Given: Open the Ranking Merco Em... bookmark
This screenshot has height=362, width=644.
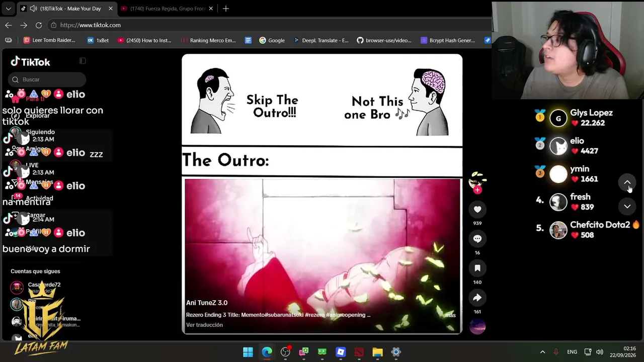Looking at the screenshot, I should (x=208, y=40).
